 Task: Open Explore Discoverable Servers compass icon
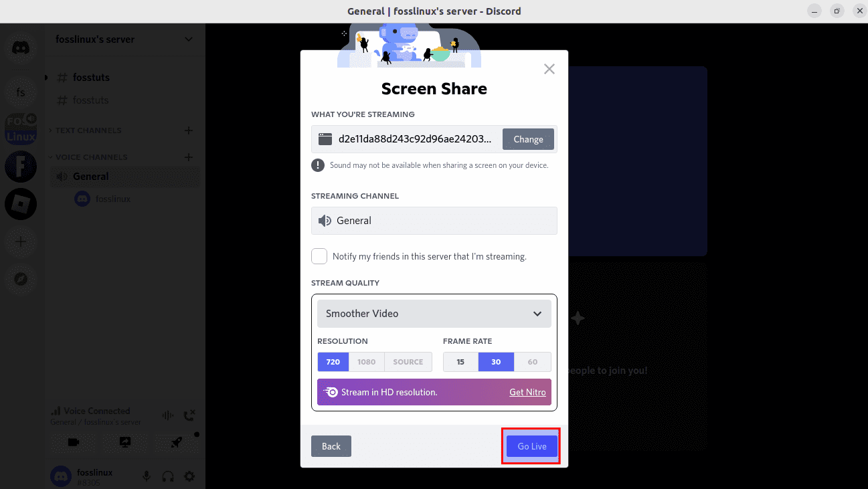(x=21, y=279)
